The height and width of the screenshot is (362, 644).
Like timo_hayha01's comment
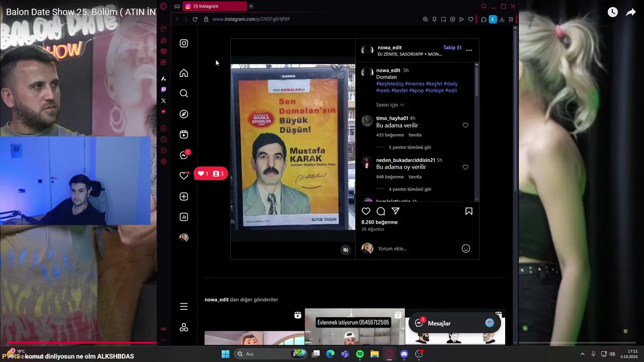(x=465, y=125)
